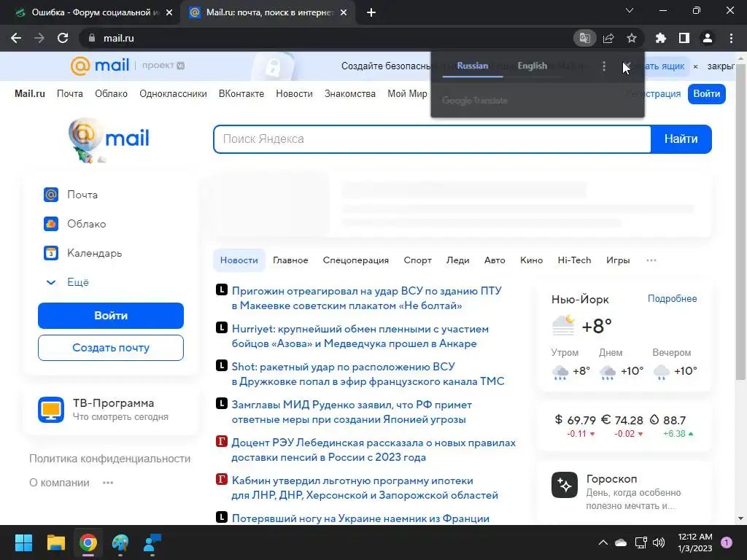This screenshot has width=747, height=560.
Task: Click the share page icon
Action: click(608, 38)
